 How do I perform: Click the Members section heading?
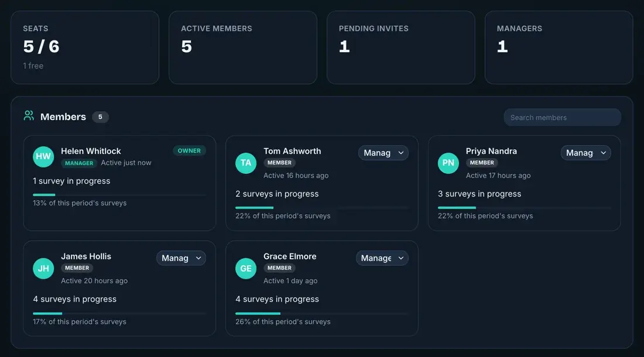(63, 117)
